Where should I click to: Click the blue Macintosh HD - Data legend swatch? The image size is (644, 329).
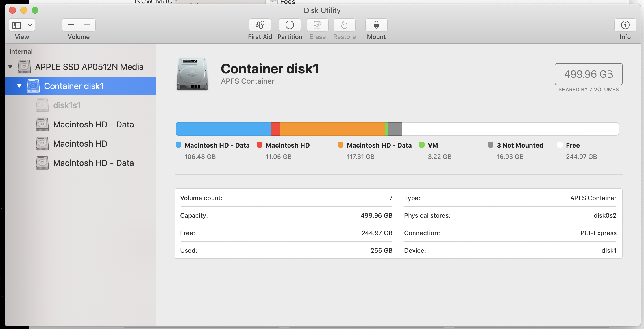(x=178, y=145)
